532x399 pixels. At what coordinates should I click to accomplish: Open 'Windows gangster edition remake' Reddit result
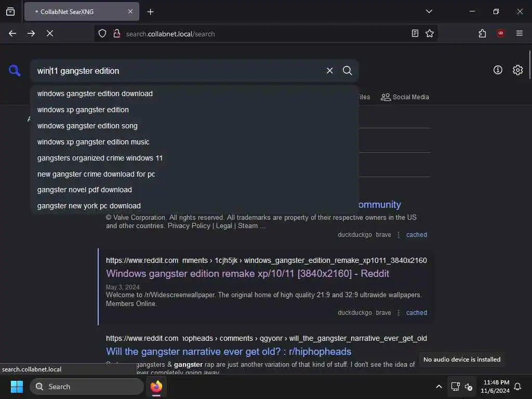tap(247, 273)
